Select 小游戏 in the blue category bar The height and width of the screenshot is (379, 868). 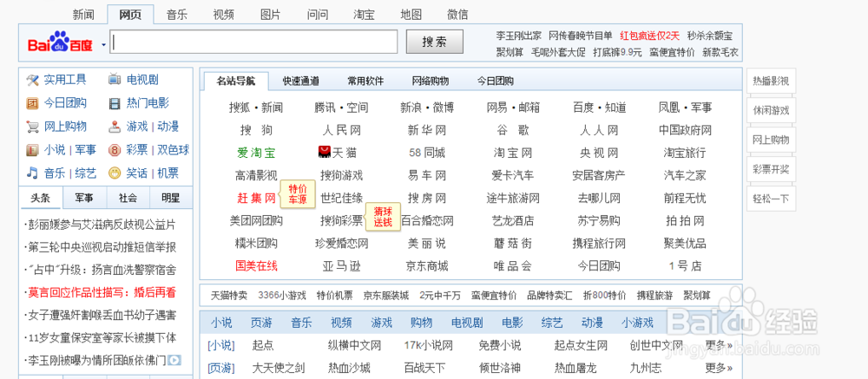click(x=637, y=323)
